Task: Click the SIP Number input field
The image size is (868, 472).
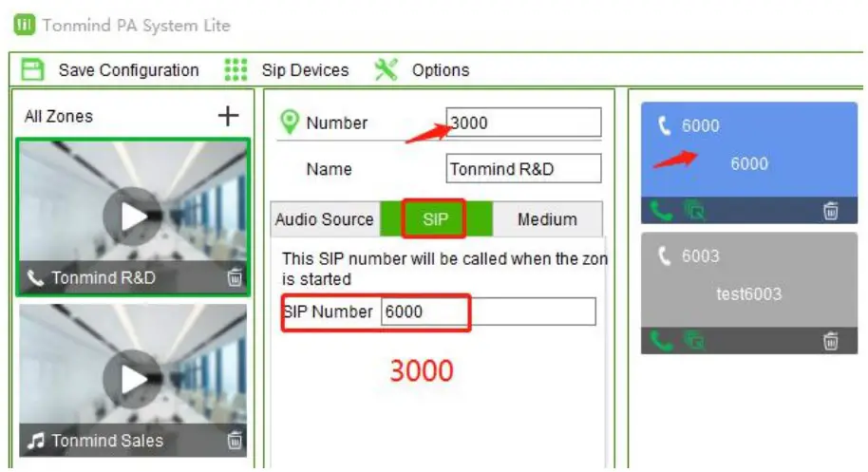Action: (488, 312)
